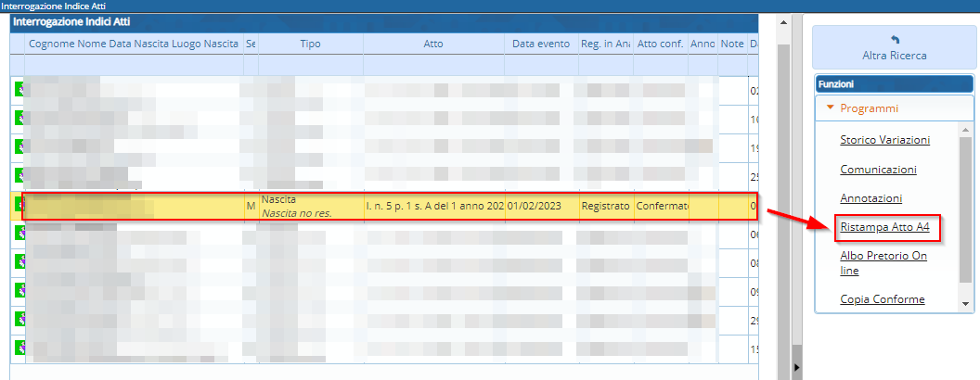Open the Copia Conforme link
980x380 pixels.
coord(882,298)
